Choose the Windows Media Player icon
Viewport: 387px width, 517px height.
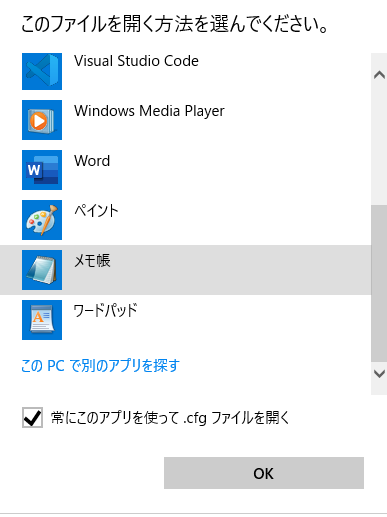[x=42, y=120]
